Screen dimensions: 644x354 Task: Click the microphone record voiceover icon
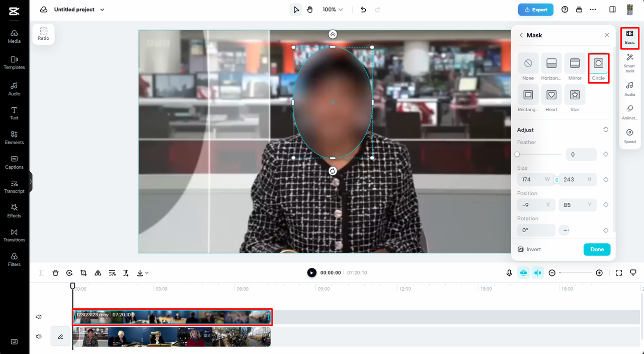[x=509, y=273]
